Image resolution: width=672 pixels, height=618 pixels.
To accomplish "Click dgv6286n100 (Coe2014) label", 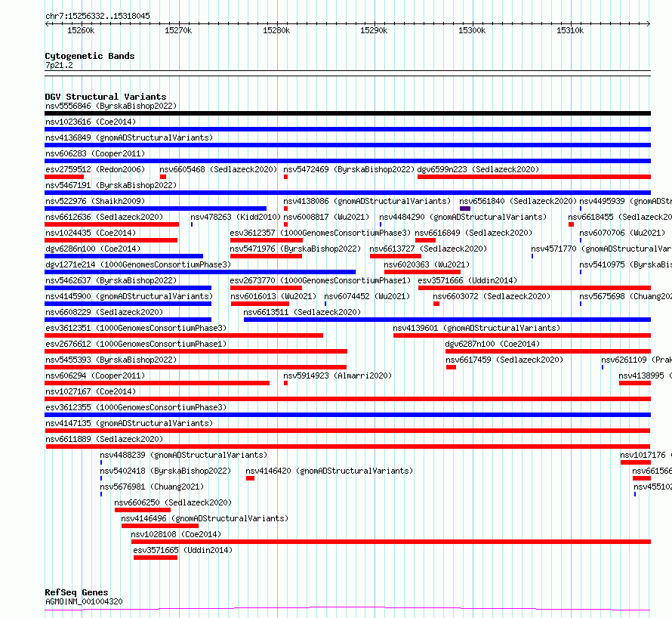I will [x=93, y=249].
